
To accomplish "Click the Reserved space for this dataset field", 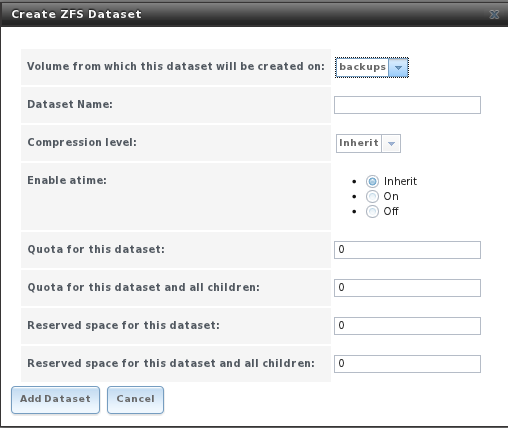I will (407, 326).
